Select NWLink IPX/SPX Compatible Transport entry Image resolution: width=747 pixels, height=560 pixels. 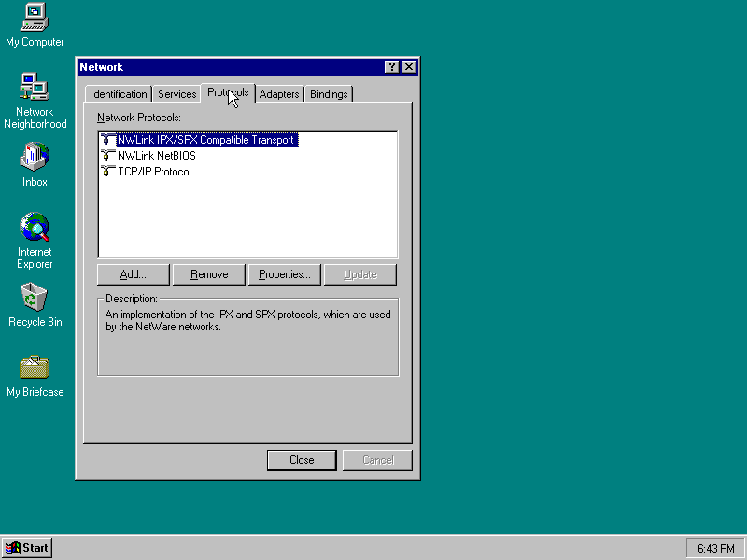point(205,139)
